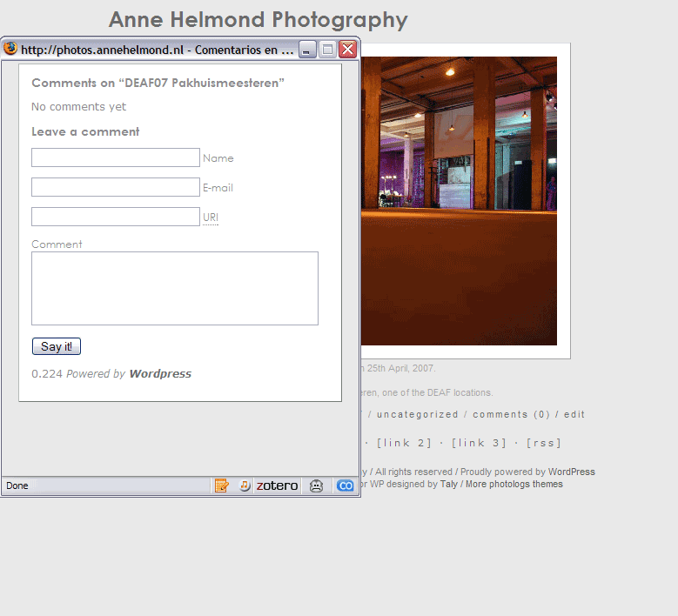Open the [rss] feed link
Viewport: 678px width, 616px height.
point(543,443)
